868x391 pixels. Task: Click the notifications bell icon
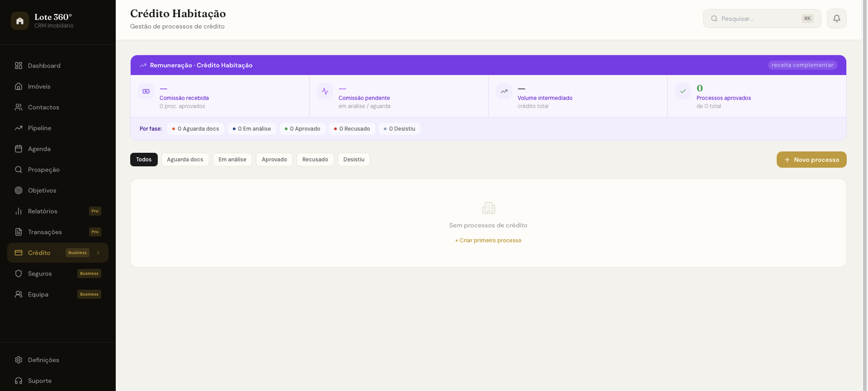click(x=836, y=19)
